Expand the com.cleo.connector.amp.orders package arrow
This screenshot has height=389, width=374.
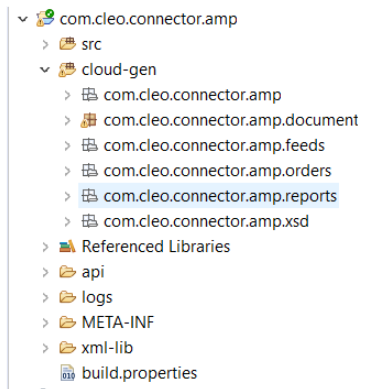click(68, 171)
